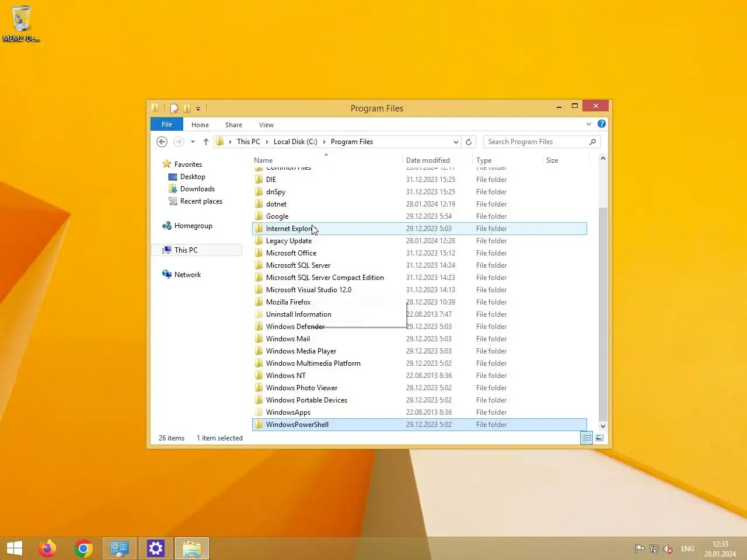The height and width of the screenshot is (560, 747).
Task: Click Local Disk (C:) breadcrumb
Action: 295,142
